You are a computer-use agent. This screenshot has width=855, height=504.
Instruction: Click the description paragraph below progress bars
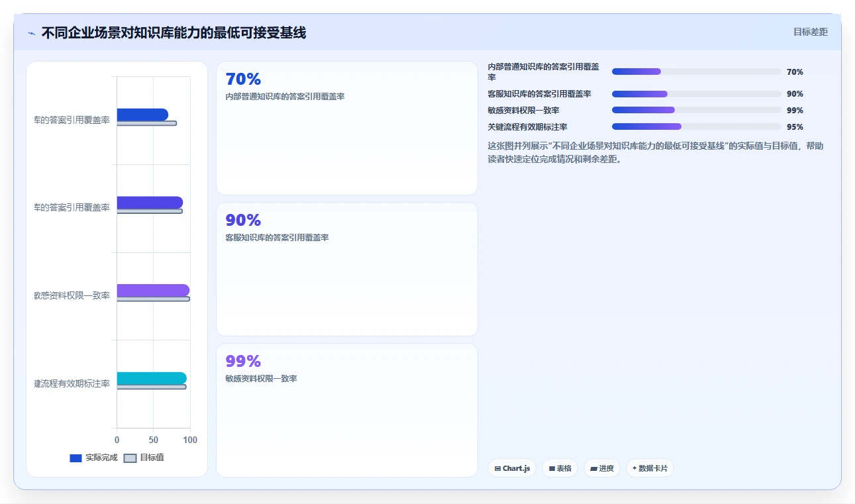[656, 152]
